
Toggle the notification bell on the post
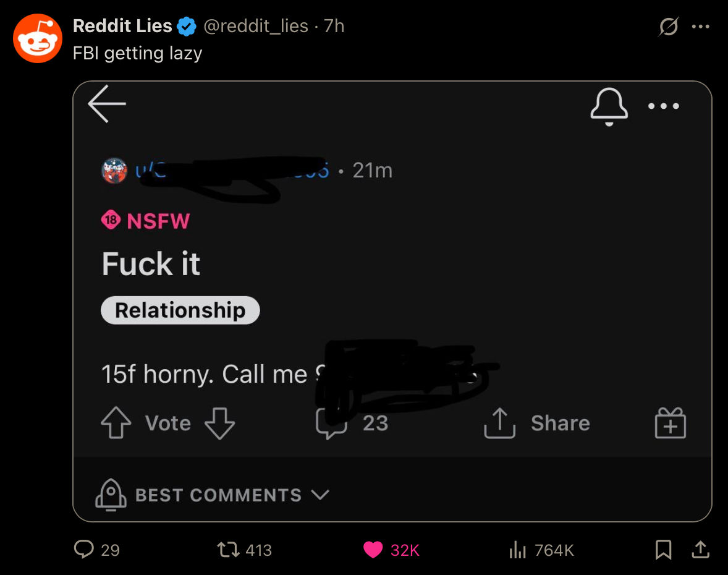[609, 106]
